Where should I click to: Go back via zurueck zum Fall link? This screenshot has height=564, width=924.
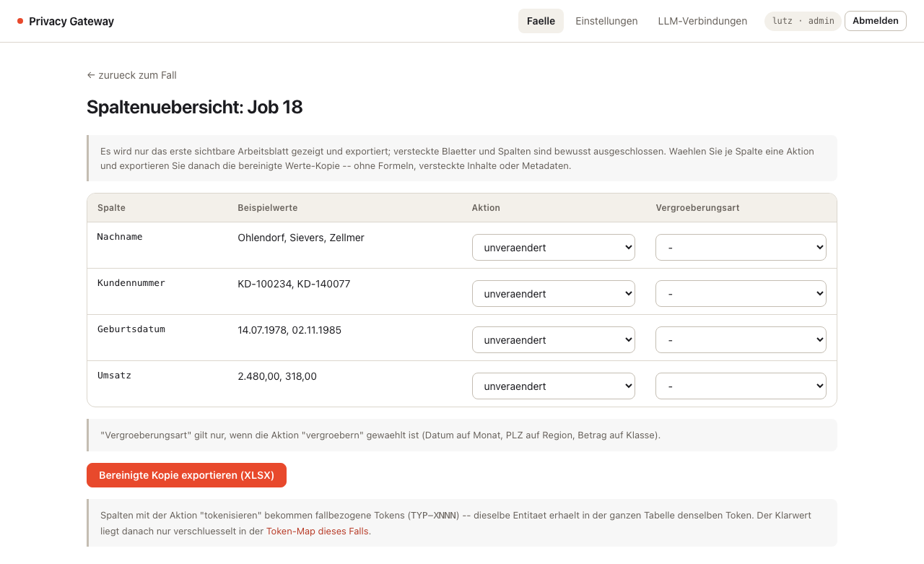click(x=131, y=75)
